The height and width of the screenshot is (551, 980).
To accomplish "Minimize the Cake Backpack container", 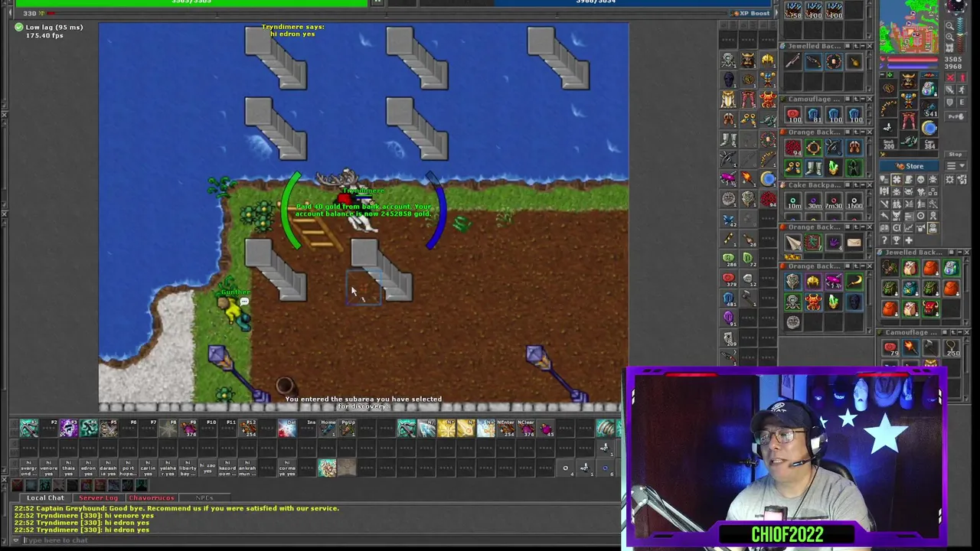I will click(x=863, y=185).
